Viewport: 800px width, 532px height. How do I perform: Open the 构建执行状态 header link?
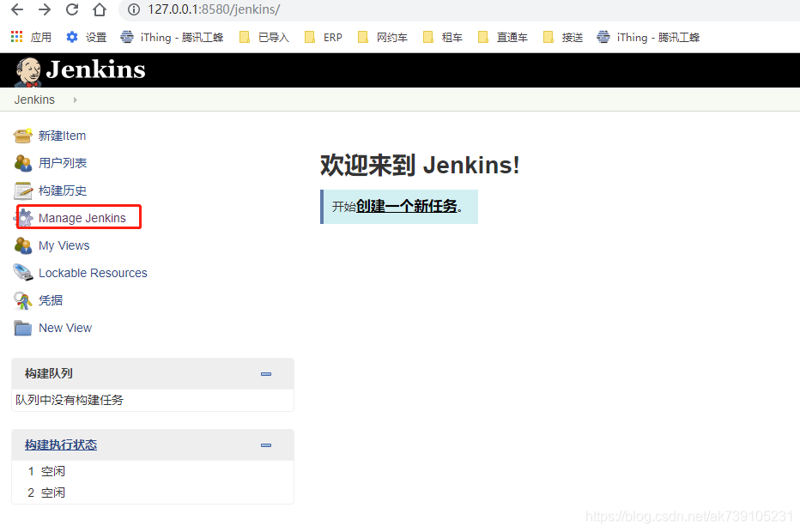coord(61,444)
